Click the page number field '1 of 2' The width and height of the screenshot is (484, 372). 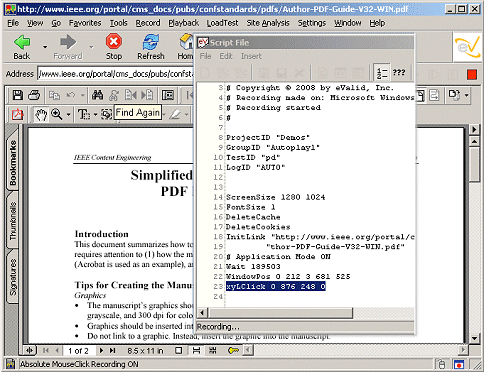point(78,351)
